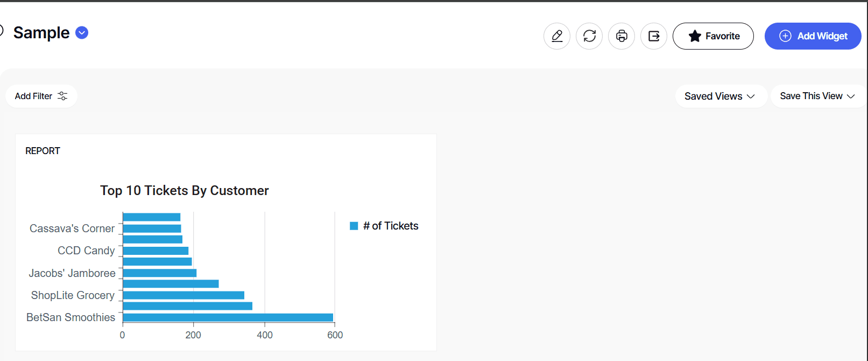Click the plus icon in Add Widget

(x=785, y=36)
